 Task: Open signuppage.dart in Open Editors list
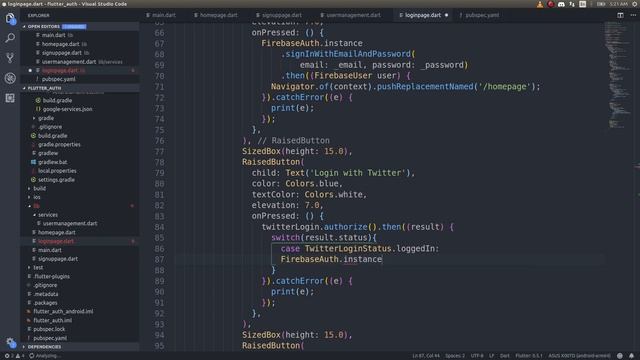pyautogui.click(x=62, y=53)
